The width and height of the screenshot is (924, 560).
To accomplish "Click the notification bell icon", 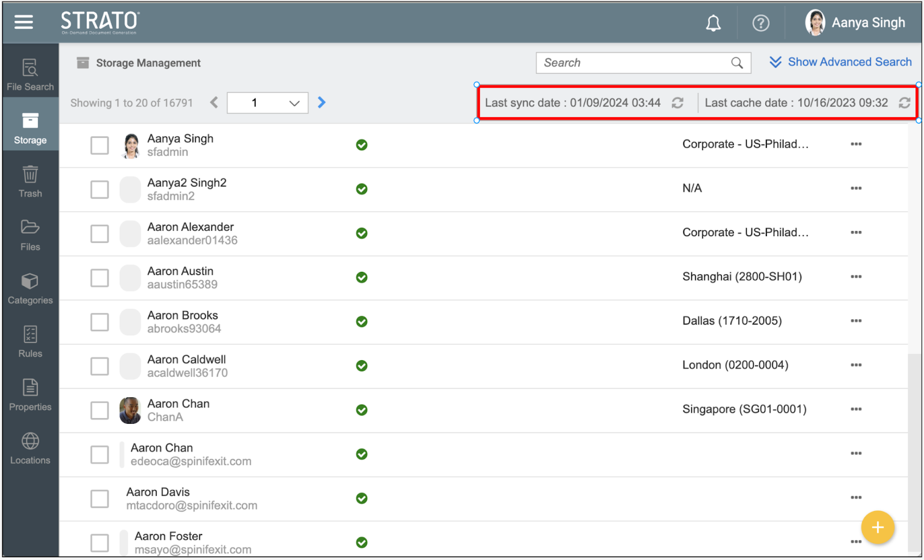I will pos(713,23).
